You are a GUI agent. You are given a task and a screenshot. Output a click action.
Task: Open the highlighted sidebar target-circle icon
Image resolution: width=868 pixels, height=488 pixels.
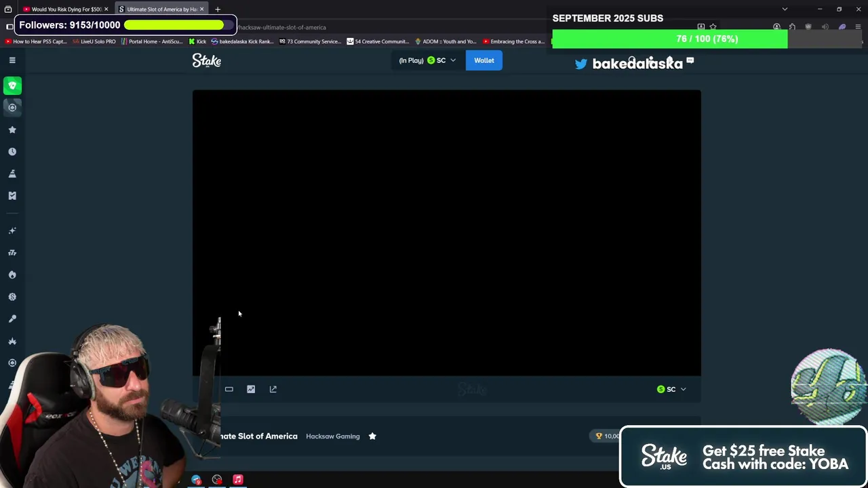click(12, 107)
